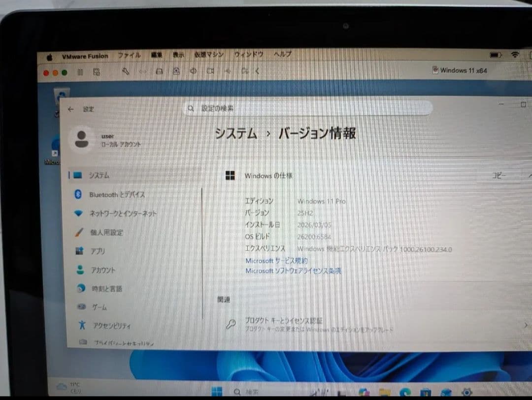The image size is (532, 400).
Task: Open the ファイル menu
Action: (129, 55)
